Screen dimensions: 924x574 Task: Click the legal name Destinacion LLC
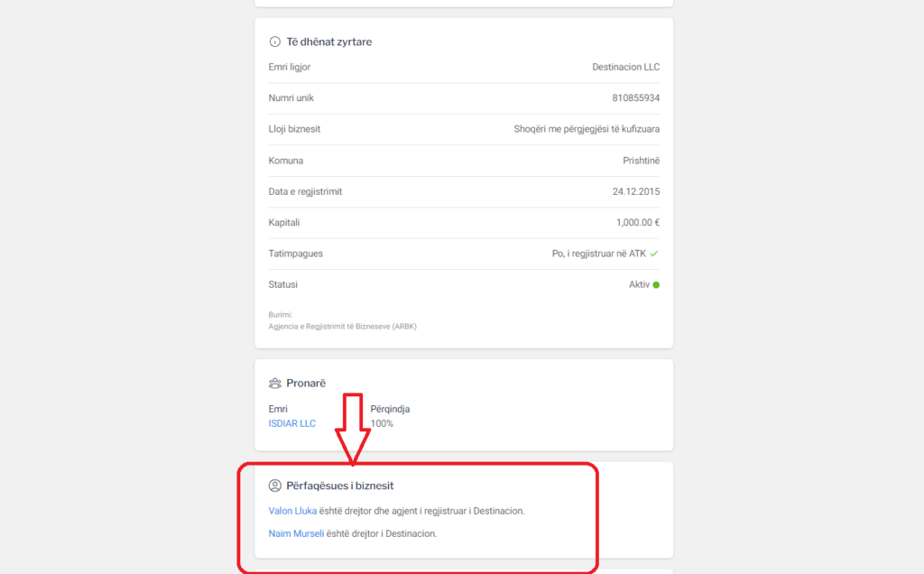(x=625, y=68)
